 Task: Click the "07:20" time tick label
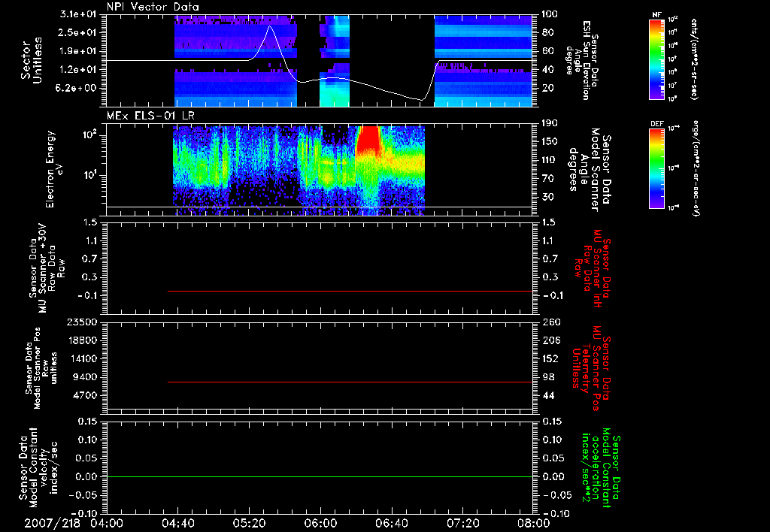coord(462,524)
